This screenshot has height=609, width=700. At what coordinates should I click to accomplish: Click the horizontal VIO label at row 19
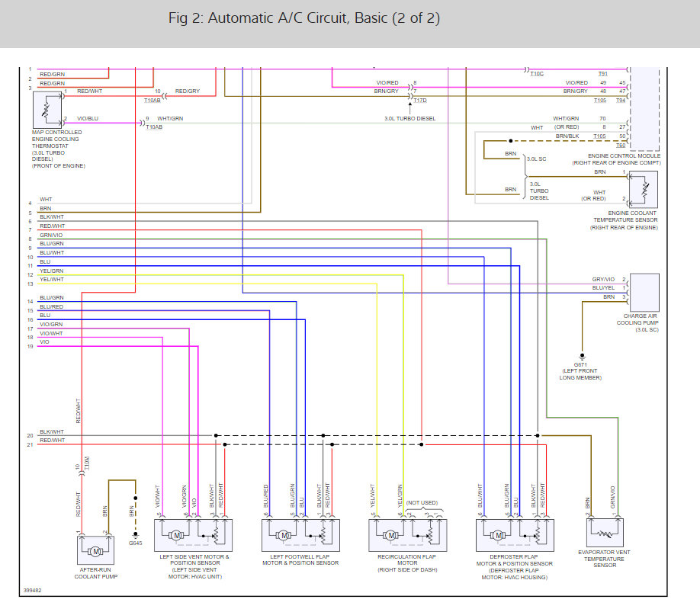[x=44, y=341]
